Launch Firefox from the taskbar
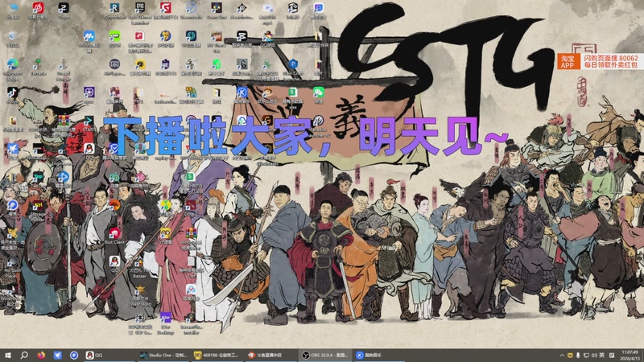 tap(41, 355)
